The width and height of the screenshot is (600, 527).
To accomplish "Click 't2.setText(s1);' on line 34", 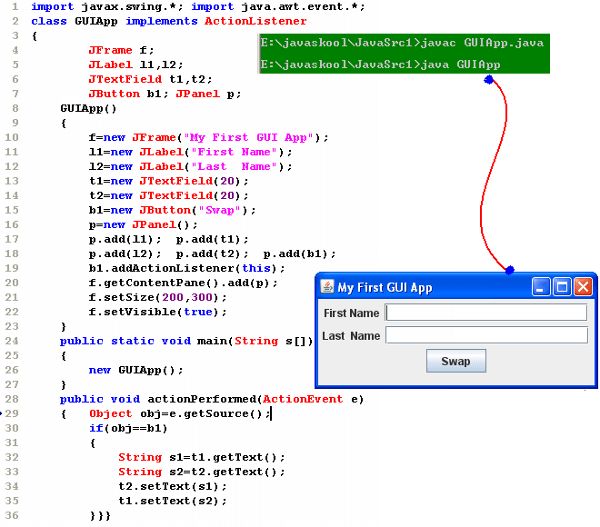I will pyautogui.click(x=172, y=486).
